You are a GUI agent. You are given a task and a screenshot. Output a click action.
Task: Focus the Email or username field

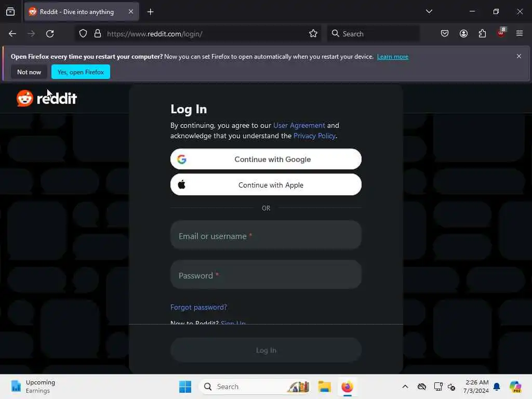(x=265, y=235)
